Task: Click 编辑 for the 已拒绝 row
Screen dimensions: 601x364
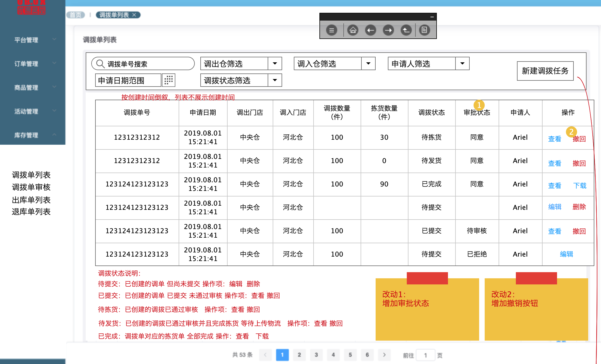Action: [x=566, y=254]
